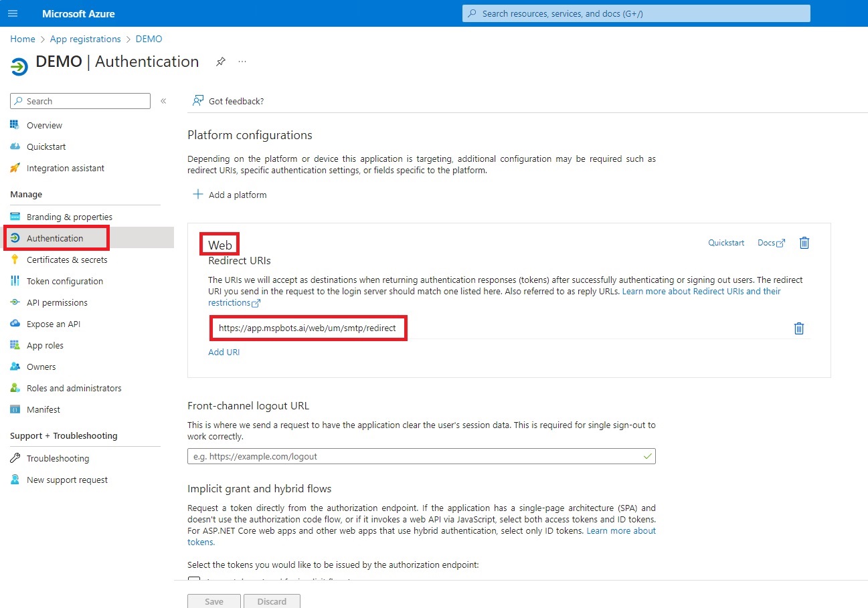868x608 pixels.
Task: Click the Integration assistant rocket icon
Action: click(x=15, y=168)
